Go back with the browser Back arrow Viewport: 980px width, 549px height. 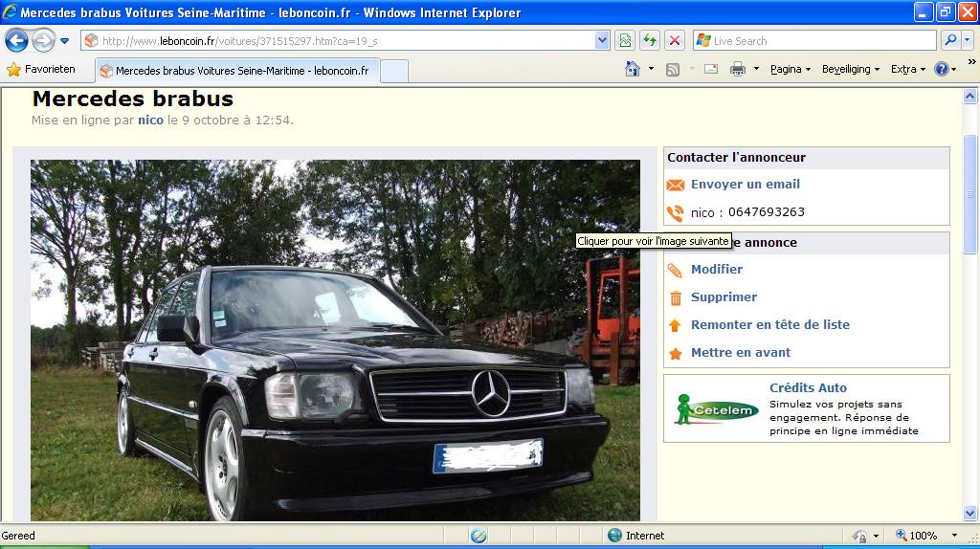click(16, 41)
